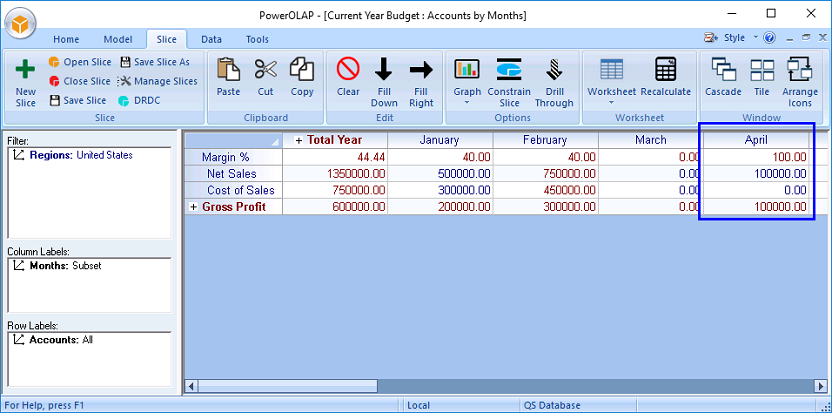The image size is (832, 413).
Task: Click the DRDC option
Action: pyautogui.click(x=139, y=100)
